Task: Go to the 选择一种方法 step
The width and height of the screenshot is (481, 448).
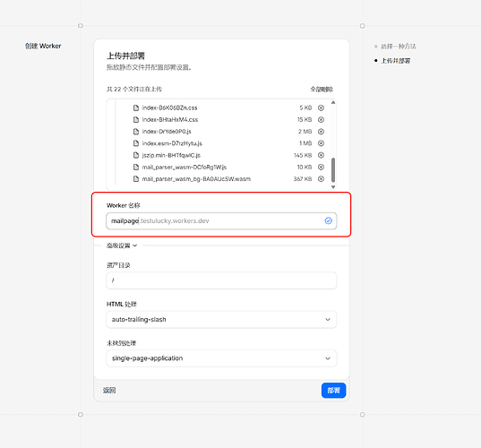Action: point(399,47)
